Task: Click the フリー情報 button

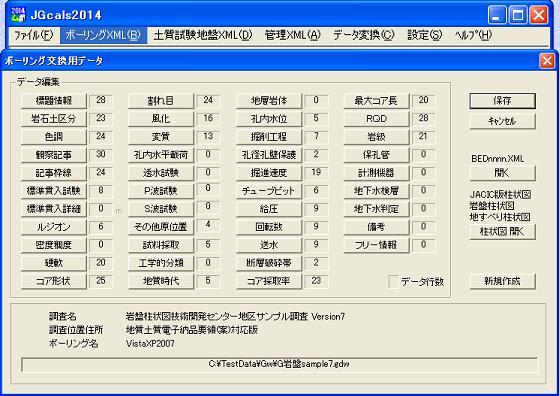Action: click(376, 245)
